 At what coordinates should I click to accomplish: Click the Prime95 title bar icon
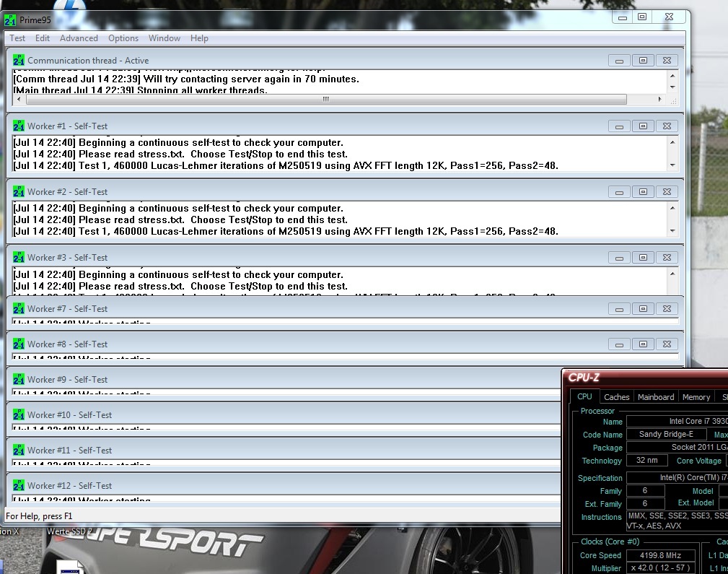pos(10,20)
